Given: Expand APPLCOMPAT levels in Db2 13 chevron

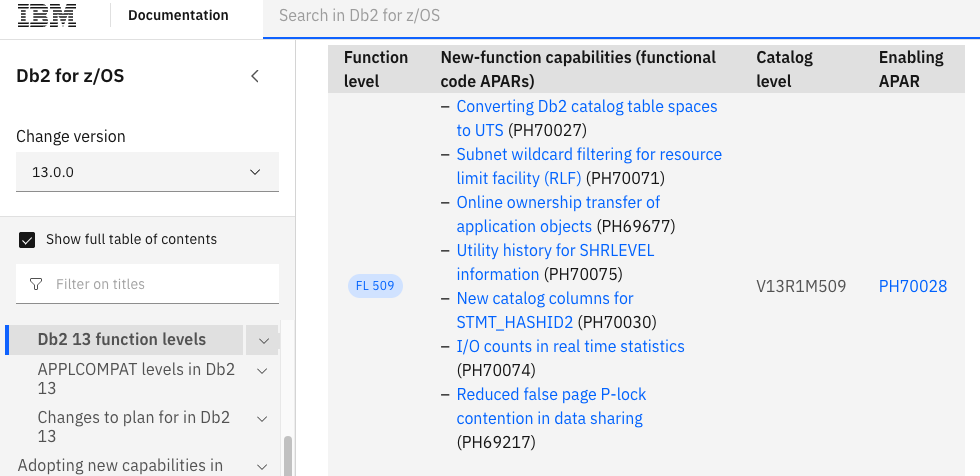Looking at the screenshot, I should (262, 371).
